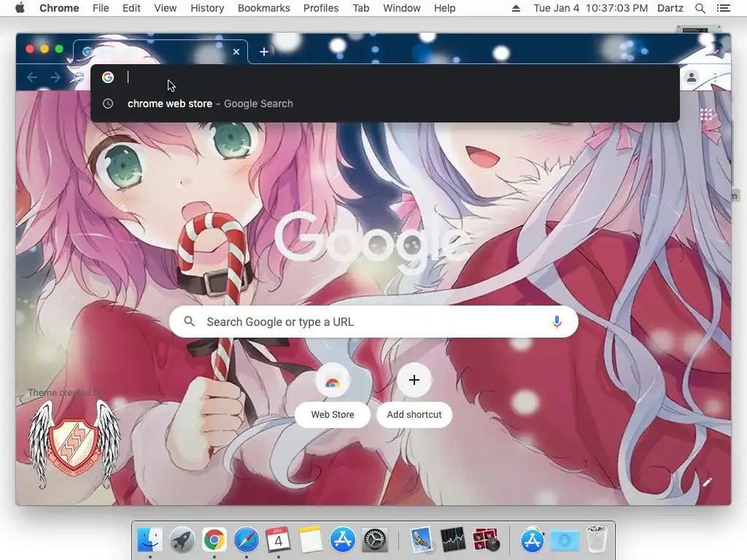Screen dimensions: 747x560
Task: Open the History menu
Action: 207,8
